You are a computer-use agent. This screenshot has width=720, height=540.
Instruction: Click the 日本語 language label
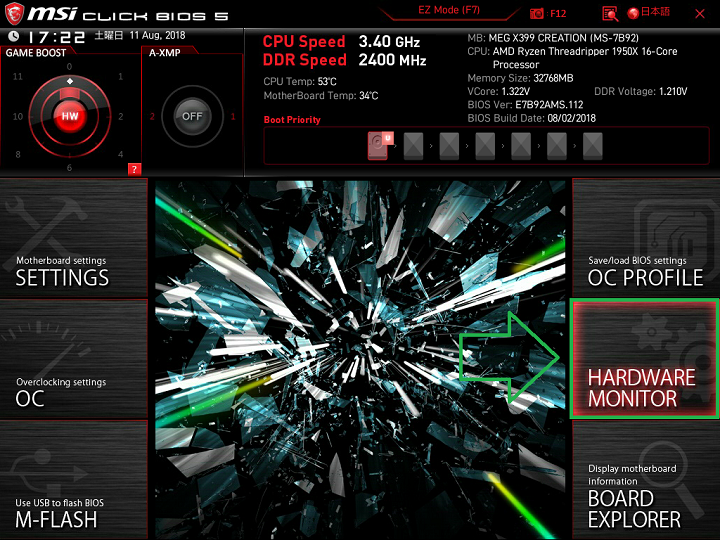655,12
